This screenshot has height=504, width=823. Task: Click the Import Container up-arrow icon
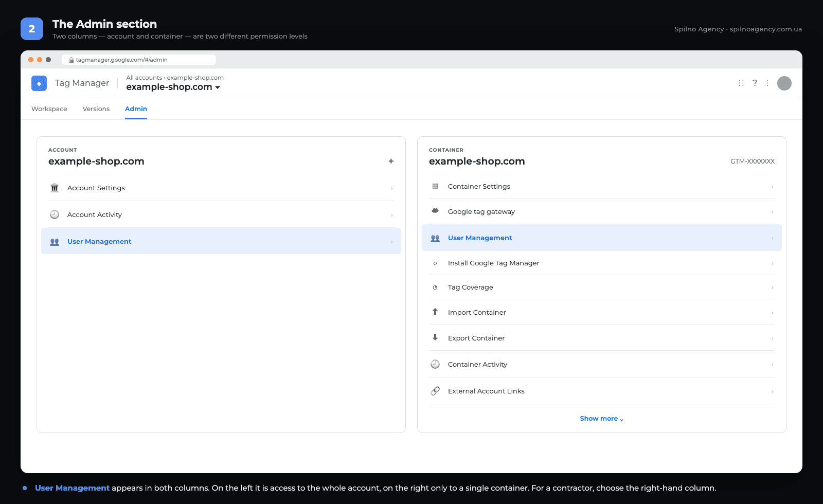click(x=435, y=312)
